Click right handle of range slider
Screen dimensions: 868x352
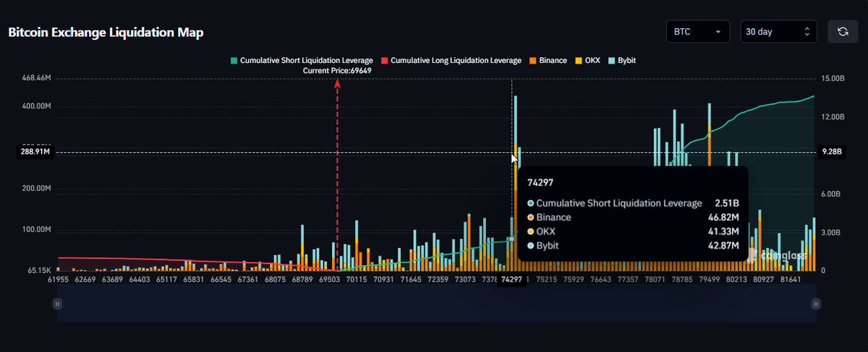point(817,305)
